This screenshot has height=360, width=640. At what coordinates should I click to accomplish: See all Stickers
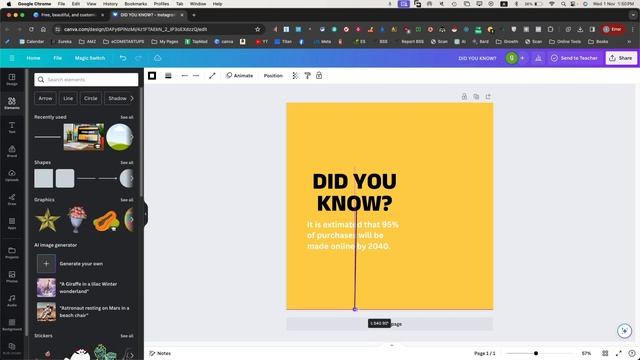click(x=127, y=336)
